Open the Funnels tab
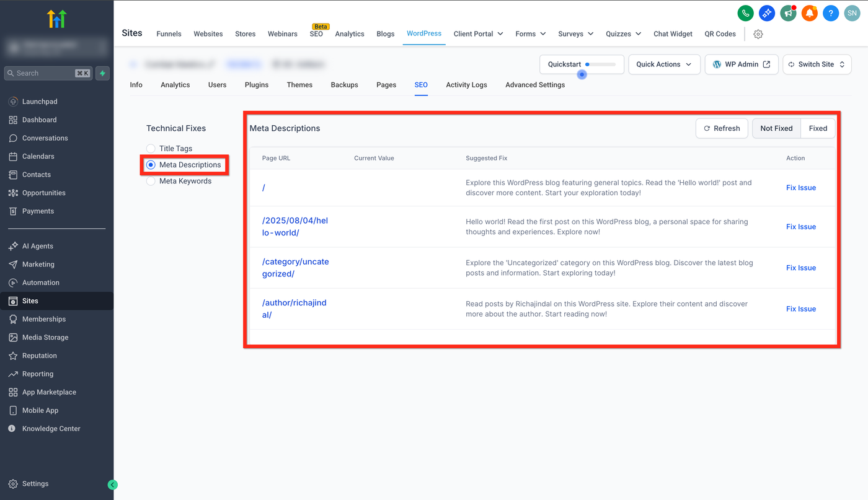The height and width of the screenshot is (500, 868). pos(169,34)
